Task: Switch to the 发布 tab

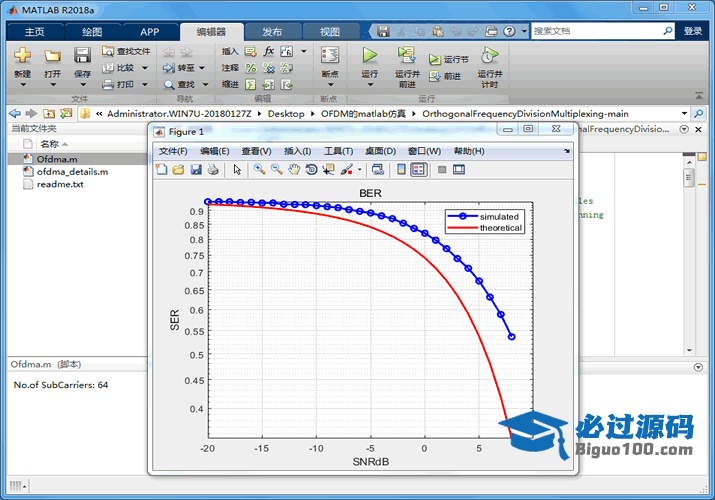Action: coord(272,31)
